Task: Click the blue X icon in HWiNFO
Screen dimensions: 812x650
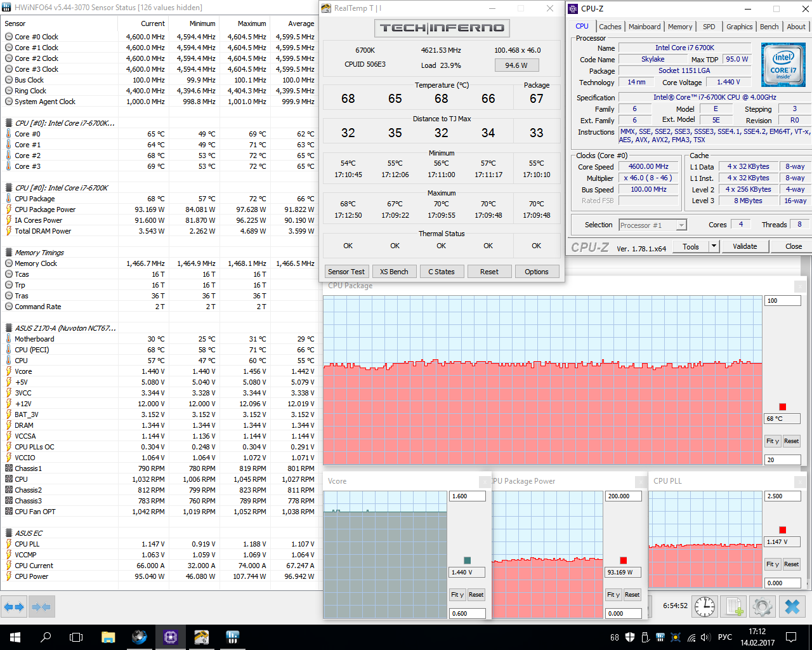Action: coord(792,607)
